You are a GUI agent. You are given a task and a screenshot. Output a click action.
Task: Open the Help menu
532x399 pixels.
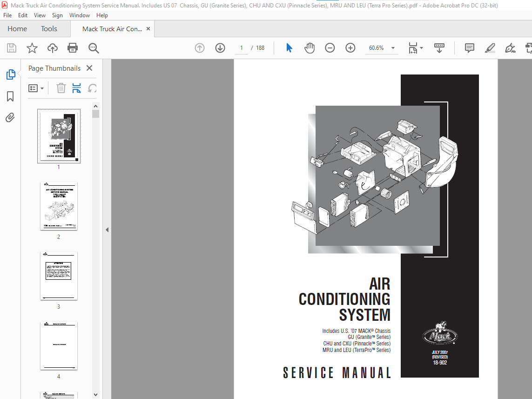[102, 15]
